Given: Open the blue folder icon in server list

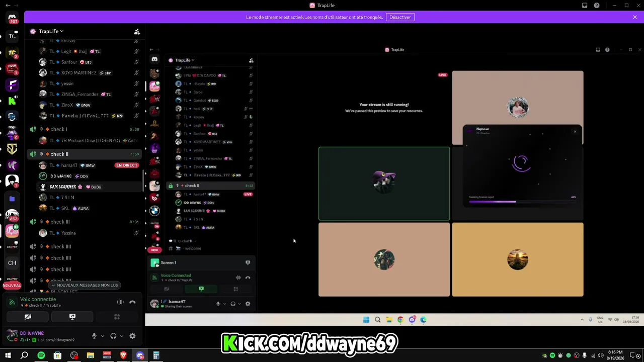Looking at the screenshot, I should [x=12, y=199].
